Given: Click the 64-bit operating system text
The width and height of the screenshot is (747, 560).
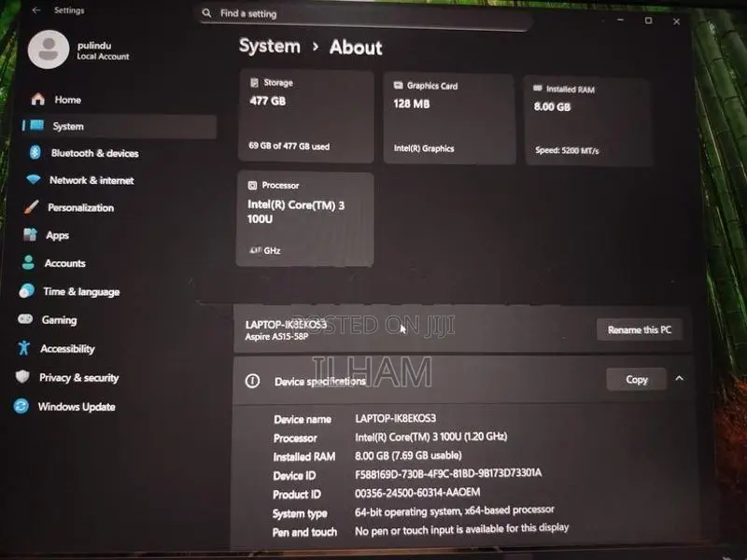Looking at the screenshot, I should click(455, 511).
